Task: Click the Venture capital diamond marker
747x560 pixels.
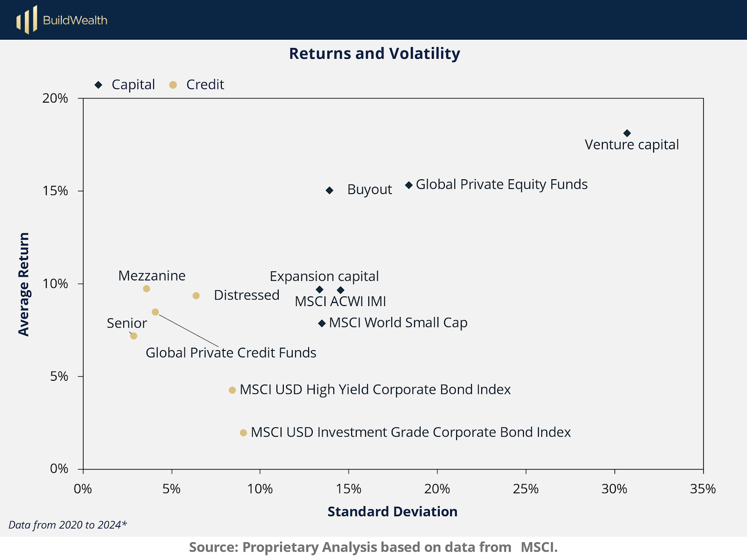Action: [x=627, y=133]
